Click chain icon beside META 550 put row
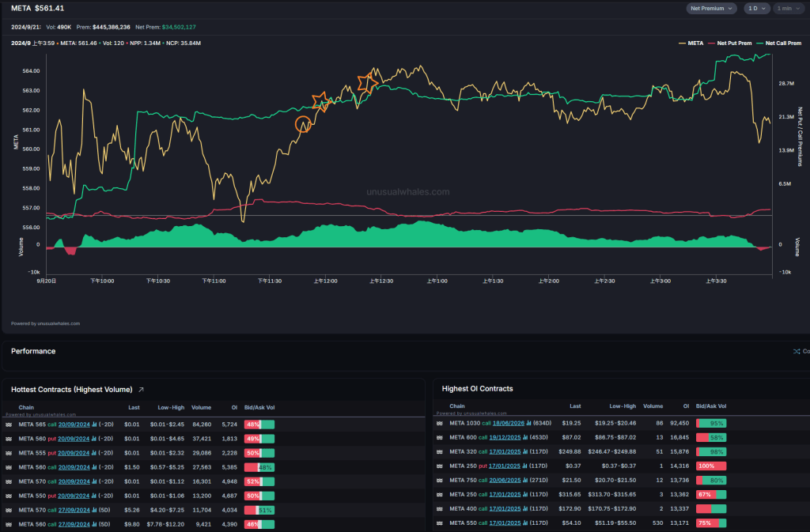 (x=10, y=496)
